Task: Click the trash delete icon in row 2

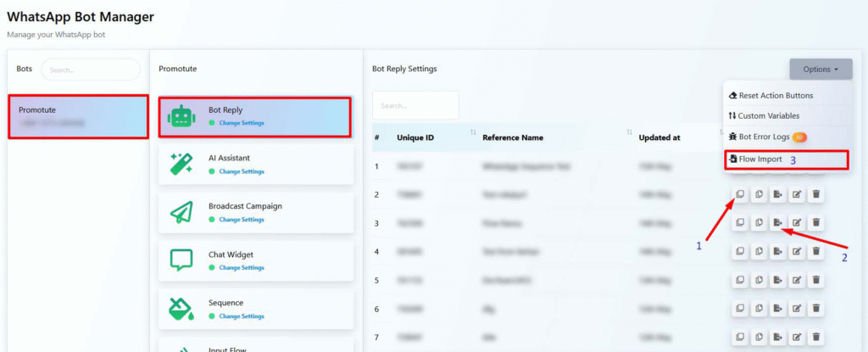Action: [x=816, y=194]
